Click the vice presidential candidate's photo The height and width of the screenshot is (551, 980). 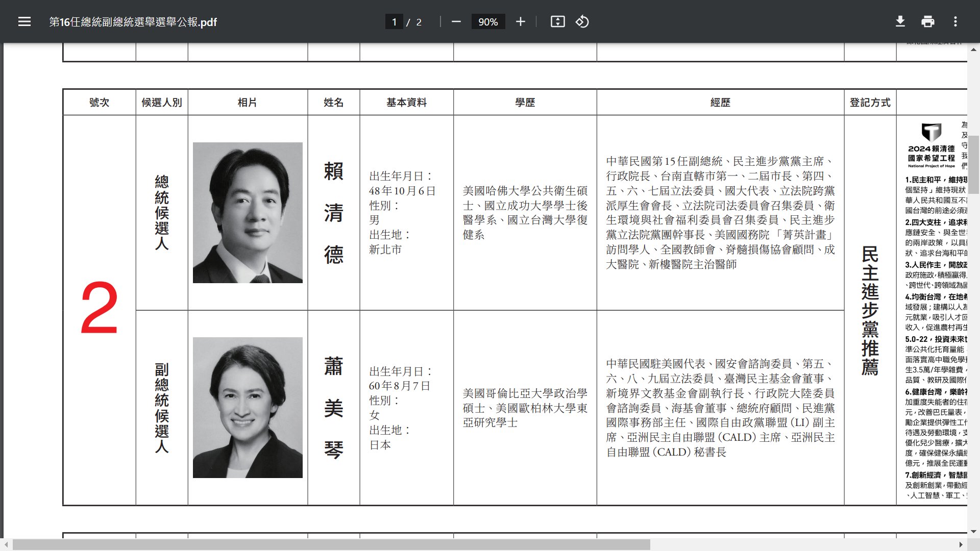(248, 408)
